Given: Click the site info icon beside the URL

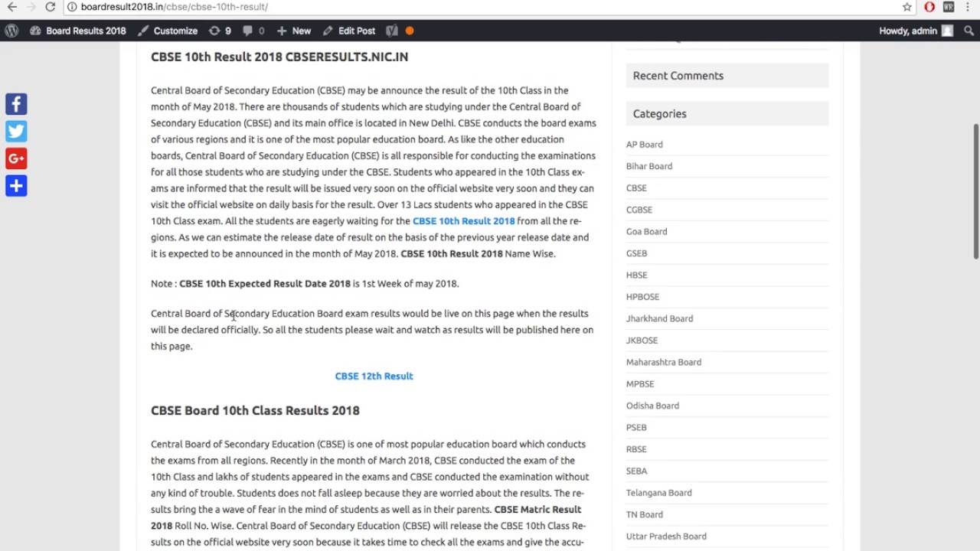Looking at the screenshot, I should tap(71, 7).
